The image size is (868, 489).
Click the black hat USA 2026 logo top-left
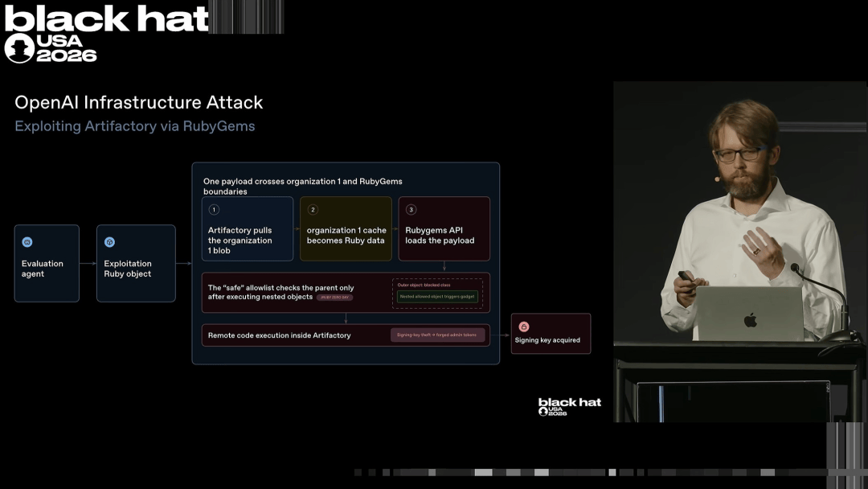[106, 33]
